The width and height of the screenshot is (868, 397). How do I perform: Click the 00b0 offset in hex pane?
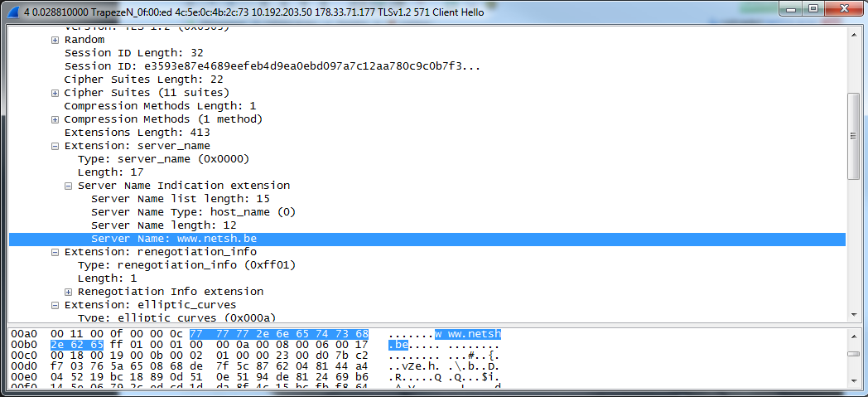point(23,346)
